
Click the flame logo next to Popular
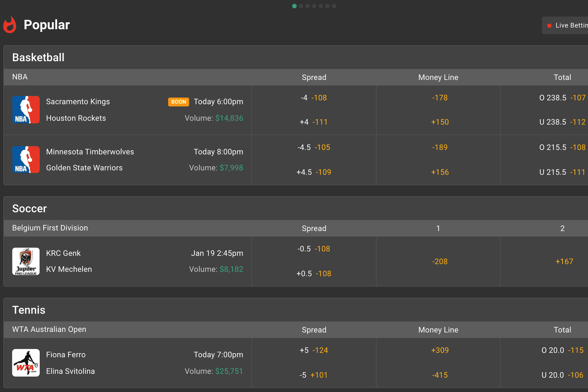pos(10,25)
